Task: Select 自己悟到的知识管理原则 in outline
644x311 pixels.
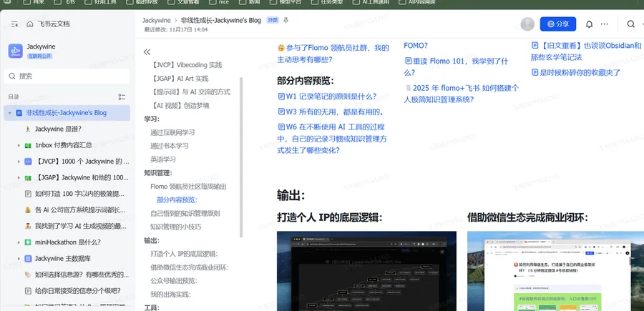Action: (185, 213)
